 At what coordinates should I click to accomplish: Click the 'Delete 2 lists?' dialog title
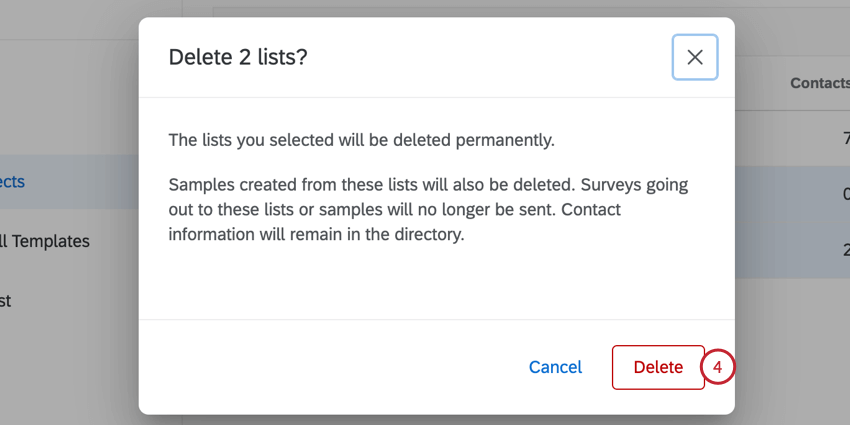[238, 57]
